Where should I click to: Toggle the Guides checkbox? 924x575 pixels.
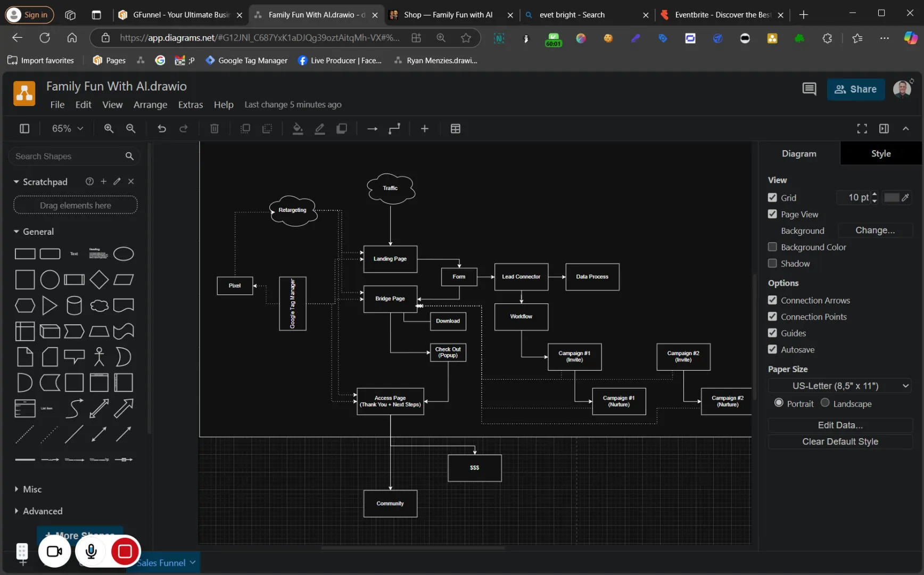coord(772,333)
